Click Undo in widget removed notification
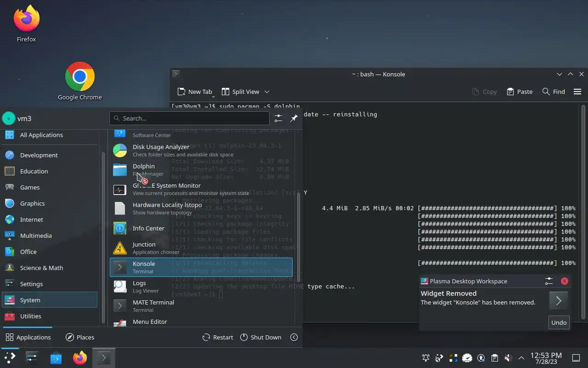Screen dimensions: 588x368 [559, 322]
